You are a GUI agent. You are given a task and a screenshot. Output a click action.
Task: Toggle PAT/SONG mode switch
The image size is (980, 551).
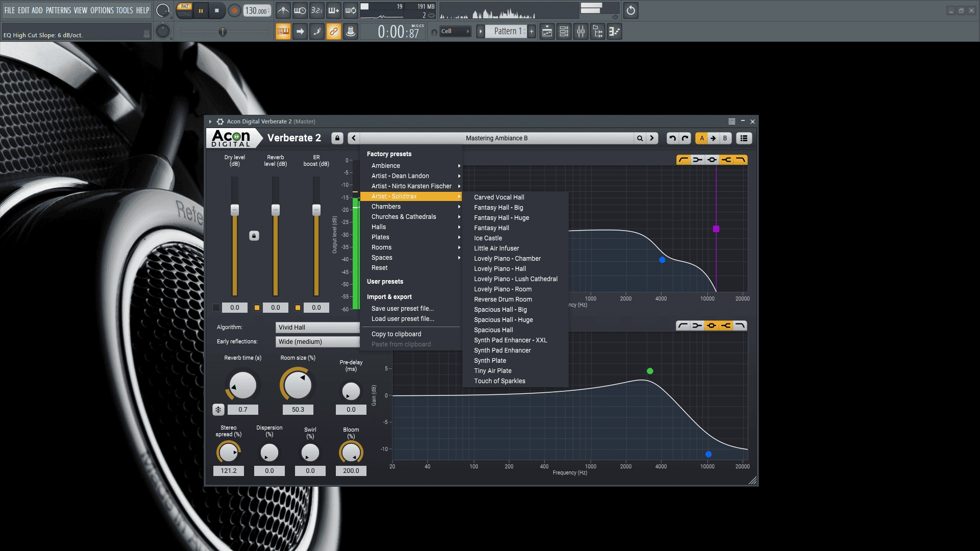point(185,10)
